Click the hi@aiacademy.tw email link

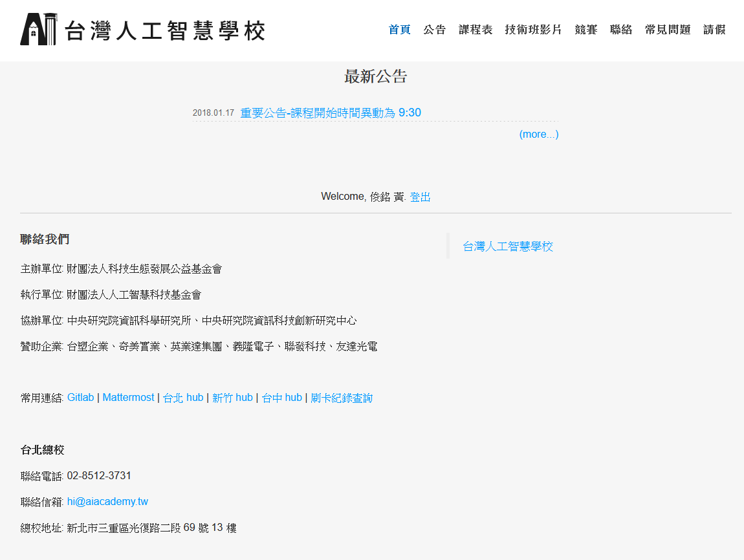click(x=107, y=502)
